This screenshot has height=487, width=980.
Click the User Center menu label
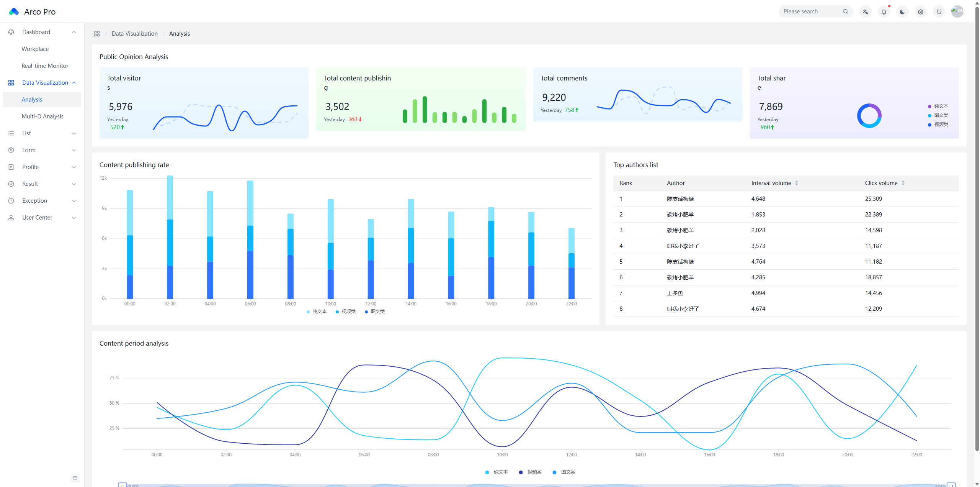[x=37, y=218]
